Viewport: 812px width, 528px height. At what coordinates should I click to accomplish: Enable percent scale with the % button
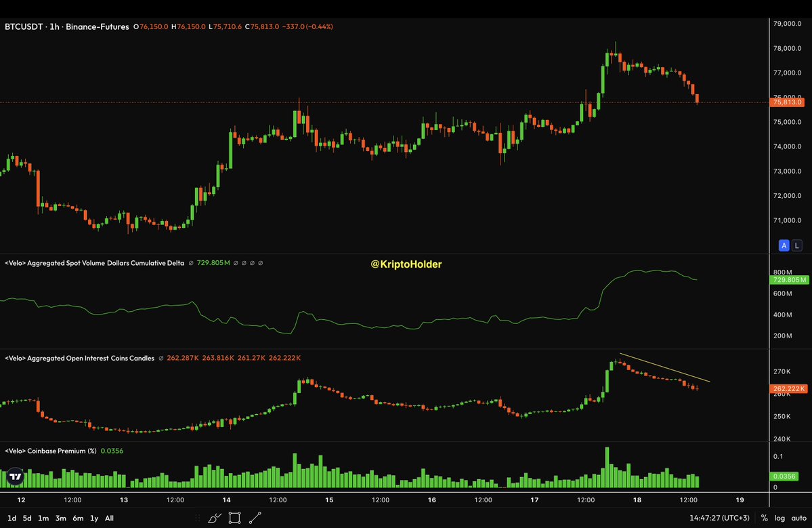765,518
